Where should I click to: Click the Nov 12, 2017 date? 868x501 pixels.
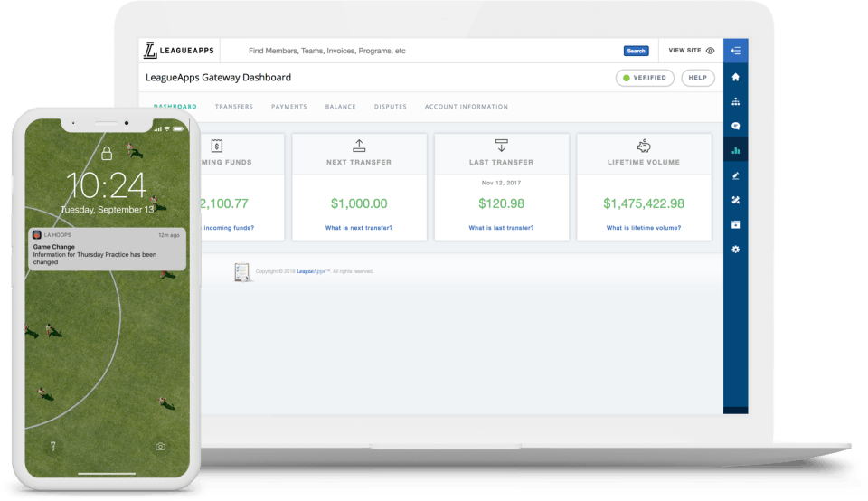click(x=501, y=183)
